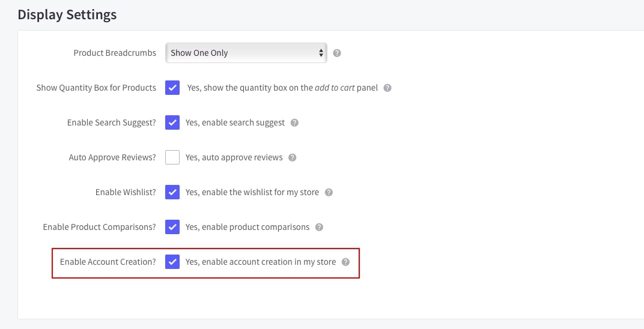
Task: Uncheck Show Quantity Box for Products
Action: point(172,88)
